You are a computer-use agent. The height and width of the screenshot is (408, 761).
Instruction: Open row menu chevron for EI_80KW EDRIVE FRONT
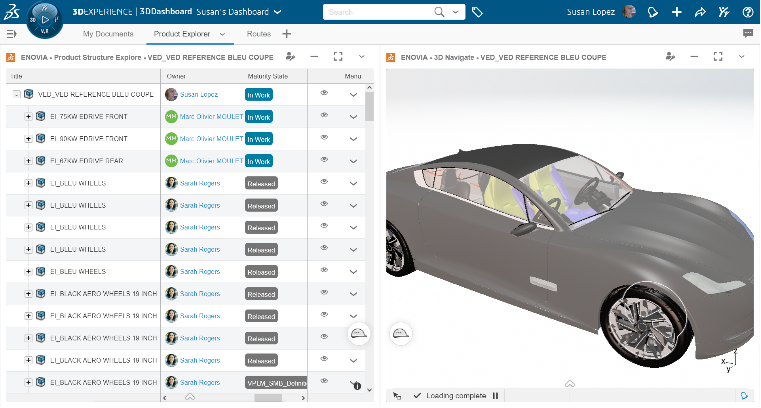[x=353, y=139]
